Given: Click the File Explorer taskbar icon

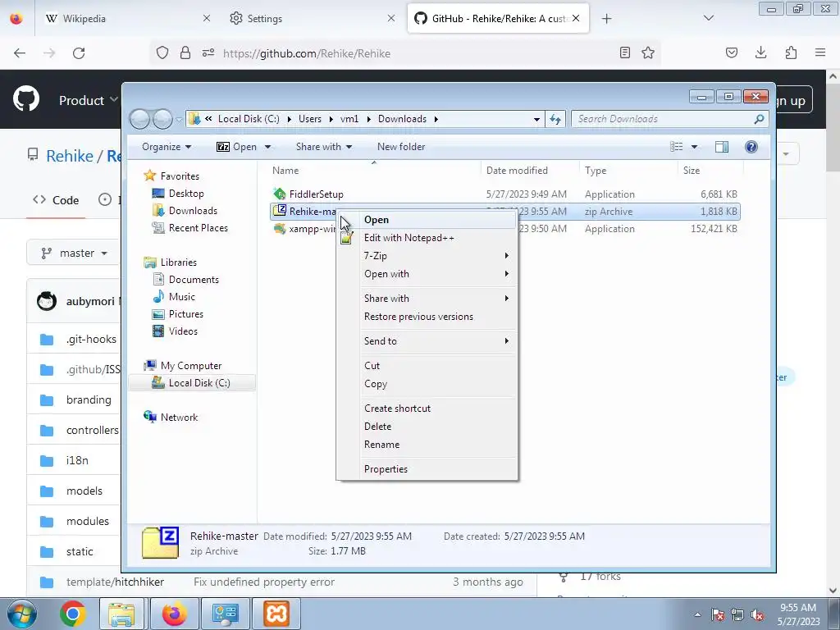Looking at the screenshot, I should click(x=121, y=614).
